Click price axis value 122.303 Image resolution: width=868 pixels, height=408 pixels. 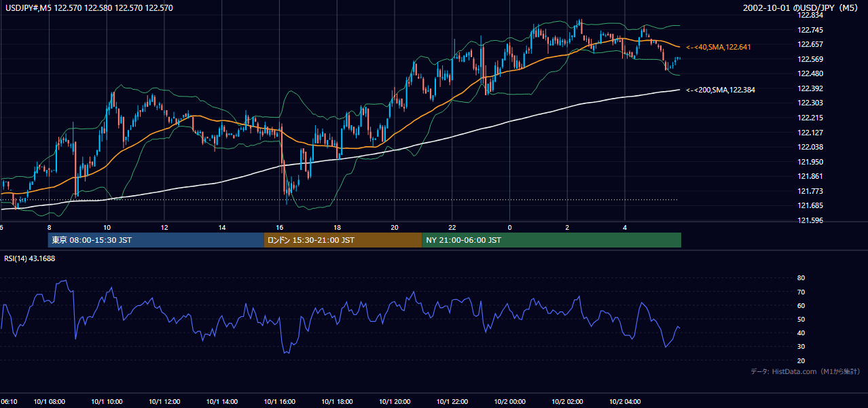click(810, 103)
